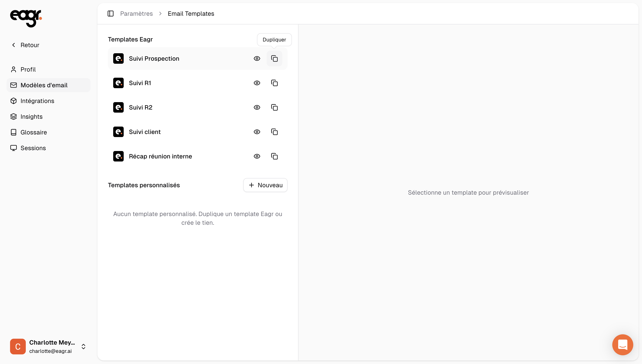The height and width of the screenshot is (364, 642).
Task: Duplicate the Suivi Prospection template
Action: pos(274,58)
